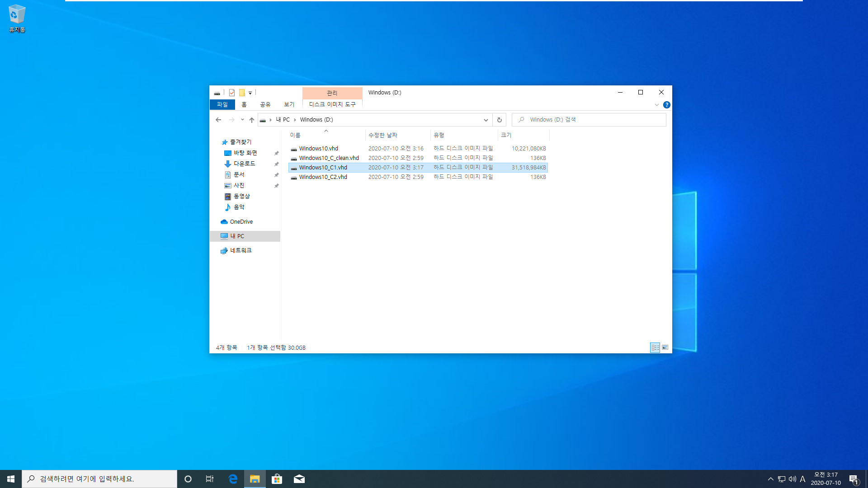This screenshot has height=488, width=868.
Task: Click the 내 PC breadcrumb in address bar
Action: click(x=283, y=120)
